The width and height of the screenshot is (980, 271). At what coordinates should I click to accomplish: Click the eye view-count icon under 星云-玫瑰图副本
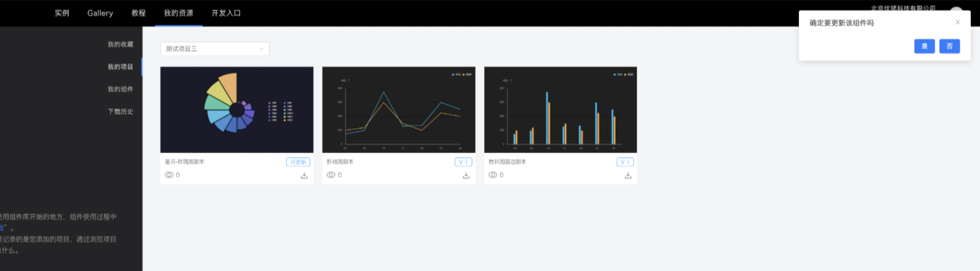169,175
